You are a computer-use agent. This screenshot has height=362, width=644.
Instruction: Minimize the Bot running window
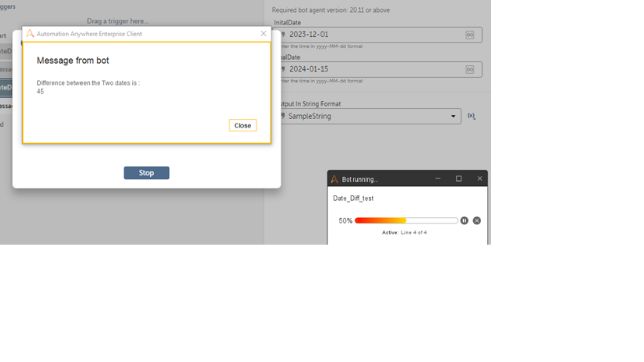[x=438, y=179]
